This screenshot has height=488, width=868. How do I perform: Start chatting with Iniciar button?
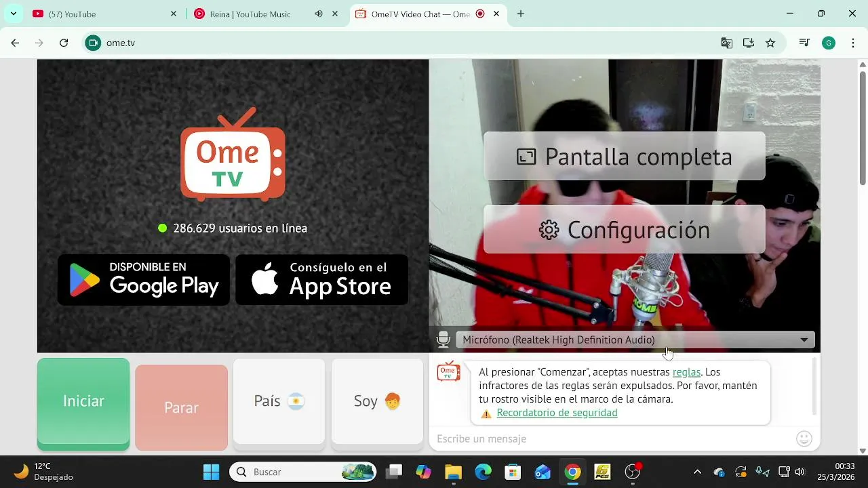tap(83, 403)
